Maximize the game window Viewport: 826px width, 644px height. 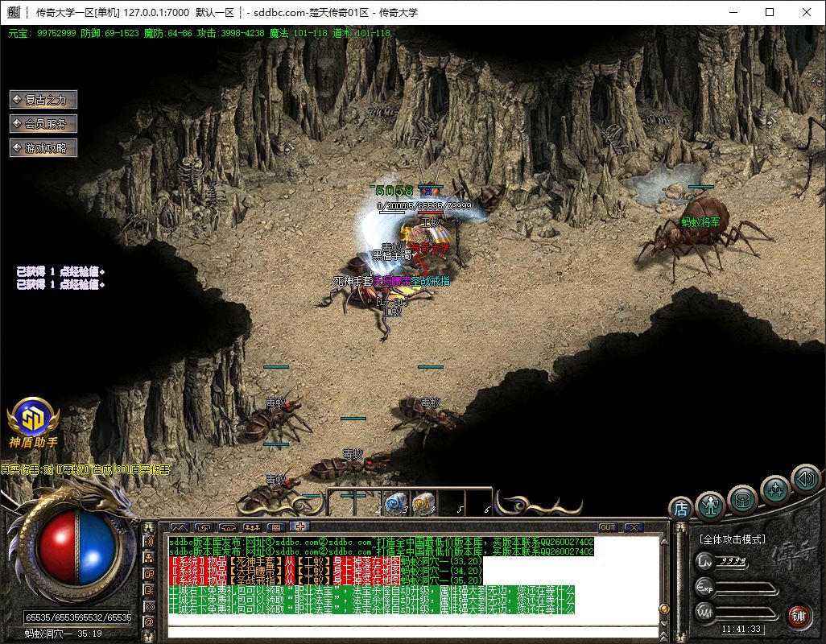tap(770, 12)
